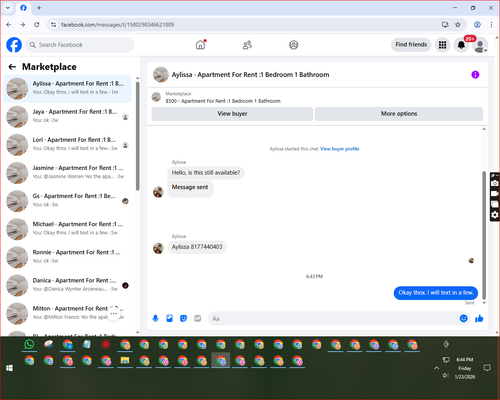This screenshot has height=400, width=500.
Task: Click the 'Okay thnx, I will text in a few' bubble
Action: tap(436, 293)
